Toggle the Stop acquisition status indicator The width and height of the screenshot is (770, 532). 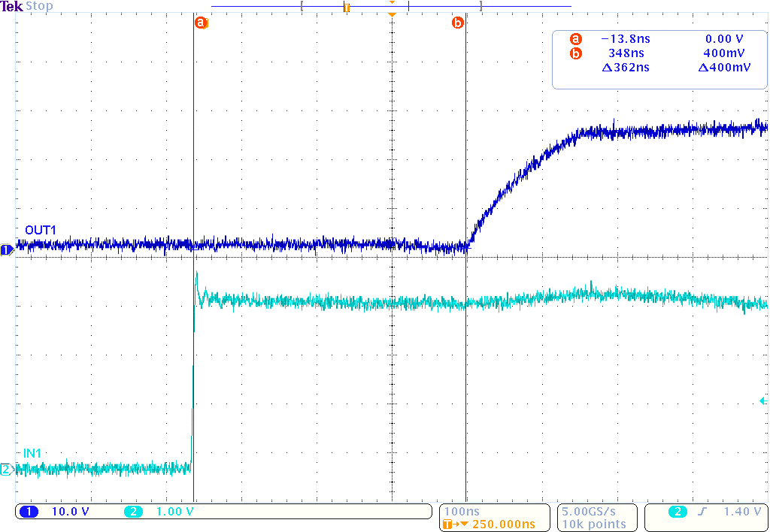click(40, 6)
